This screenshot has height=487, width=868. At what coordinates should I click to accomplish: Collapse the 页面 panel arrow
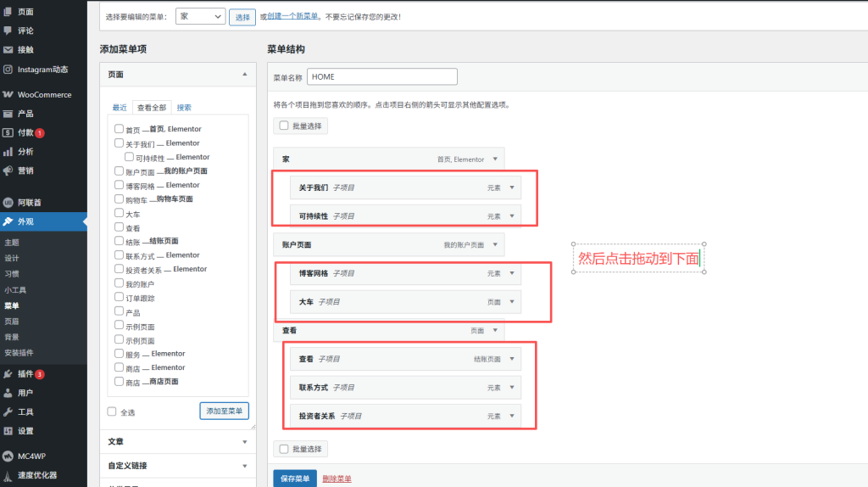[245, 75]
